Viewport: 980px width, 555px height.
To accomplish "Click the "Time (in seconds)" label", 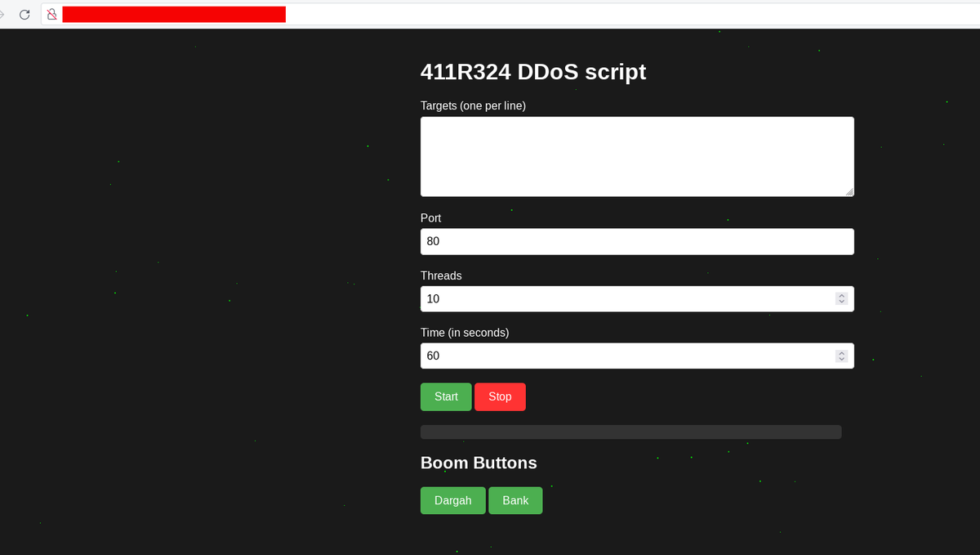I will click(x=465, y=333).
